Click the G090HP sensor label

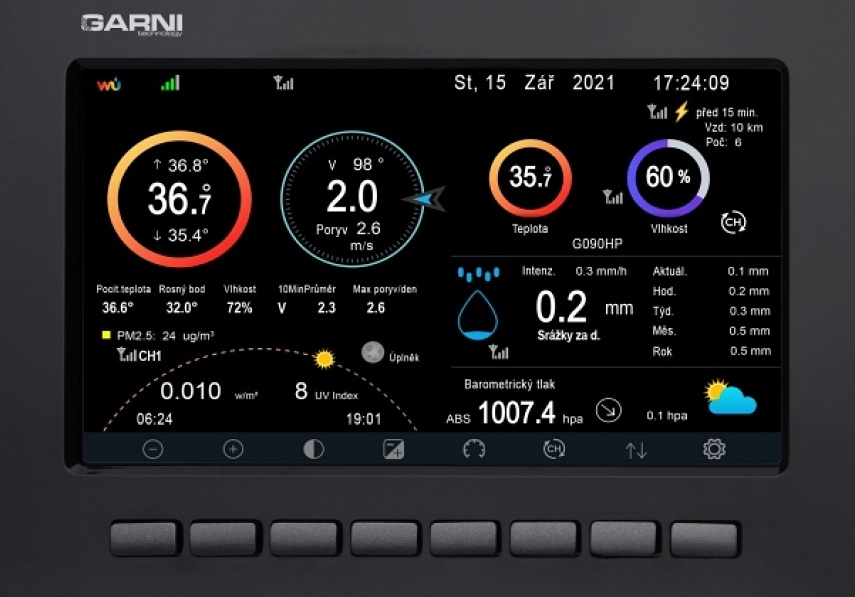tap(597, 244)
